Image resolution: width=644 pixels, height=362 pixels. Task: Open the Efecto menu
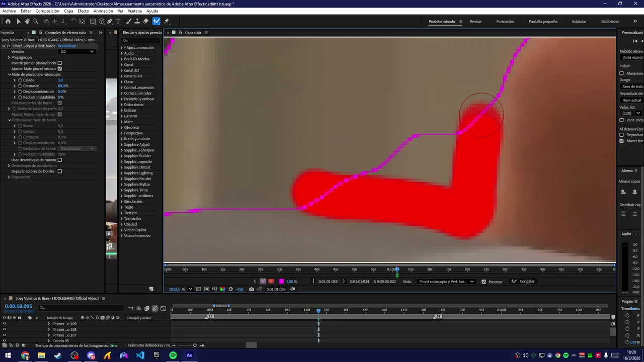click(x=83, y=11)
